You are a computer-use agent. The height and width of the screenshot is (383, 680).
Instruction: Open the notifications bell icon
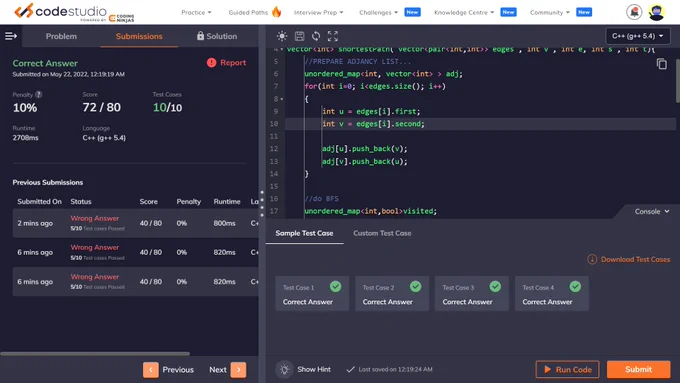(634, 12)
